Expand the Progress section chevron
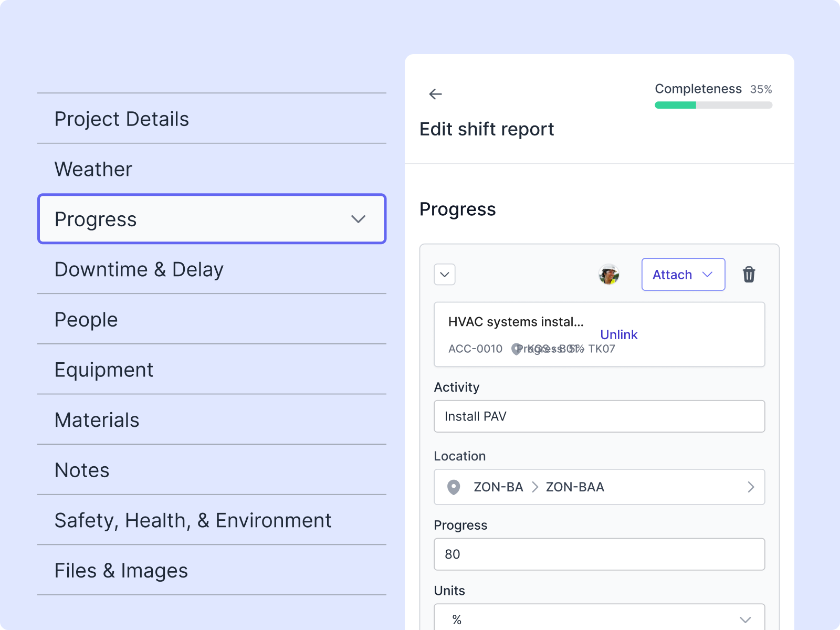This screenshot has width=840, height=630. click(358, 219)
